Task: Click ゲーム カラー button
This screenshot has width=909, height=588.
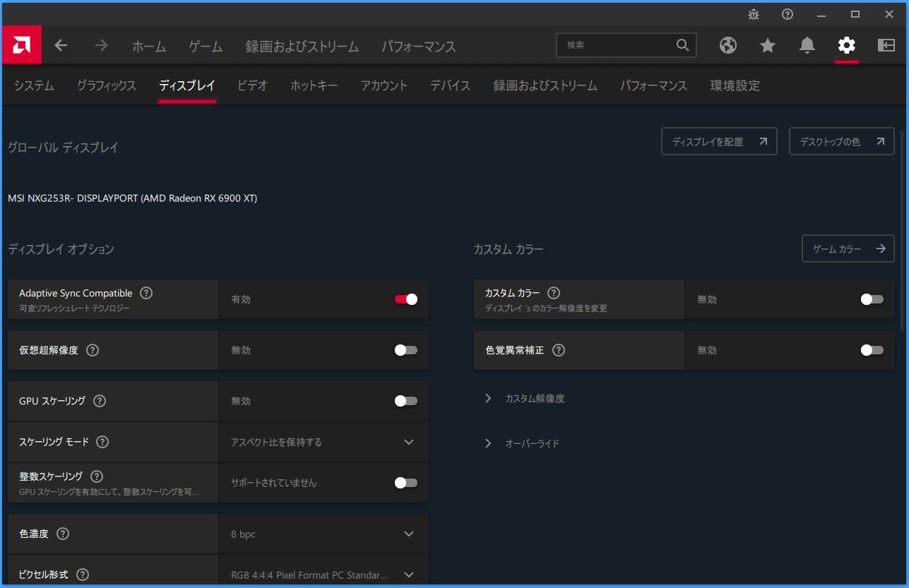Action: tap(848, 248)
